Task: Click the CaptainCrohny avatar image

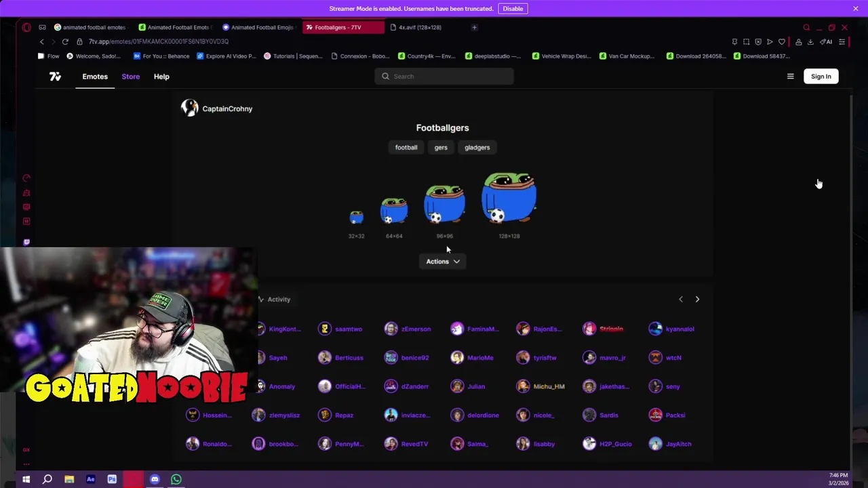Action: pos(189,108)
